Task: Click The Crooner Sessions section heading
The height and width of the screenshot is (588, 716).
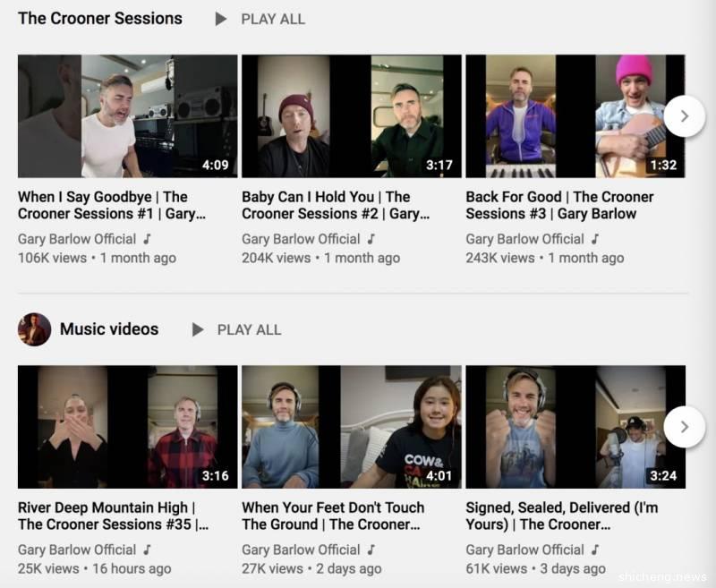Action: [100, 19]
